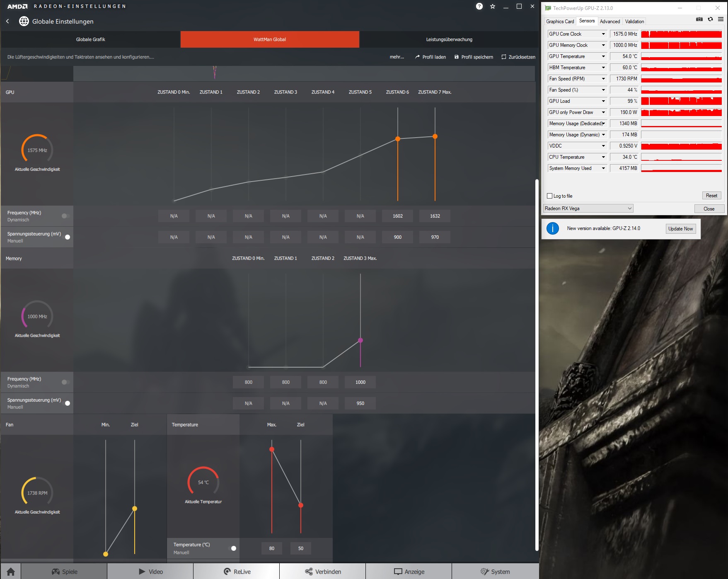
Task: Select device from Radeon RX Vega dropdown
Action: 588,208
